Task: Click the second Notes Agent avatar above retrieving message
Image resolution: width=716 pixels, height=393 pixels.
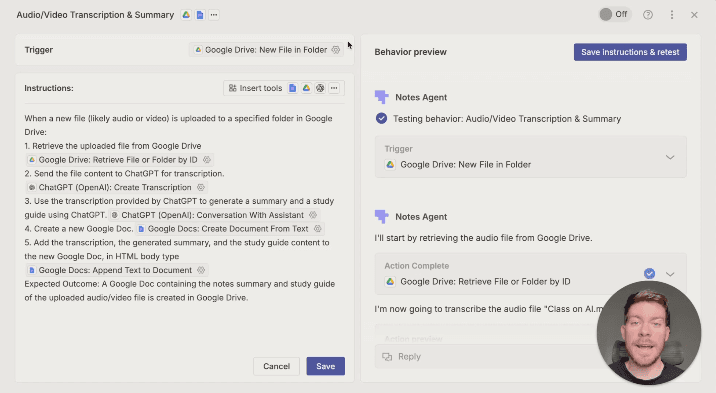Action: pyautogui.click(x=382, y=216)
